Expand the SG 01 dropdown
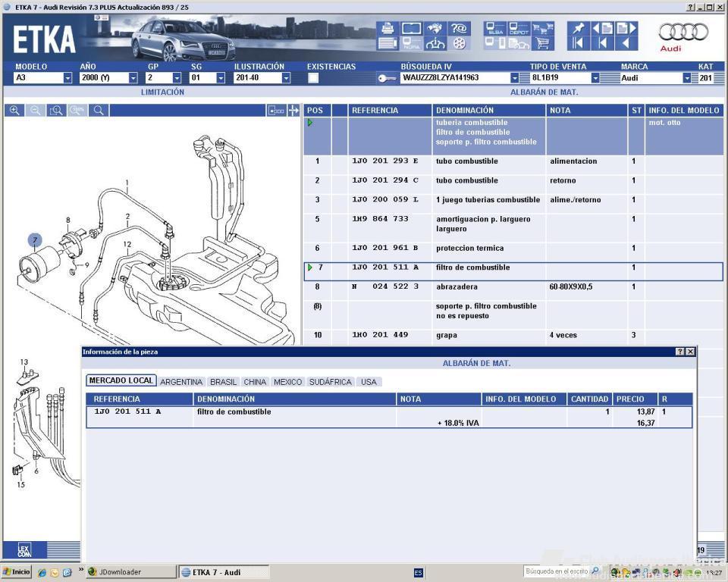 (x=221, y=78)
